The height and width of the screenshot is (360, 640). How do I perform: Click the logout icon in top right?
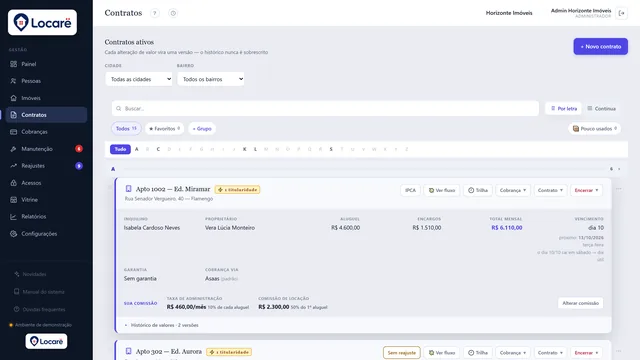[x=622, y=13]
